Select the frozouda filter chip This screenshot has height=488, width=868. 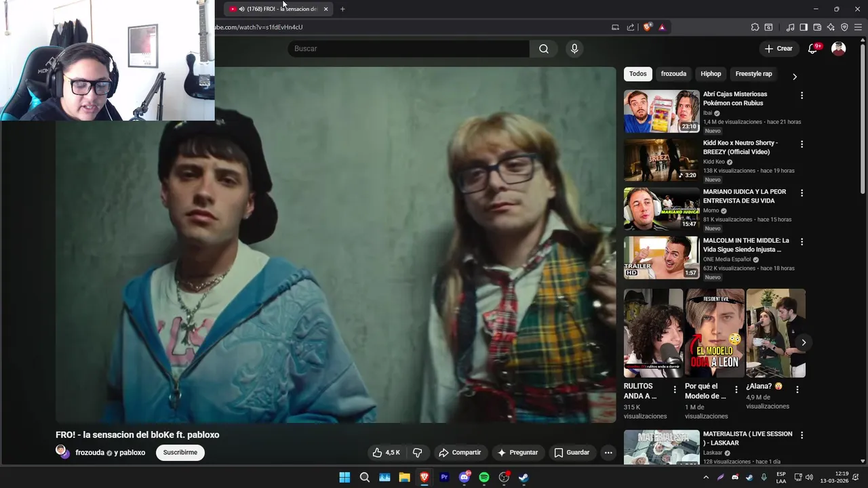(x=673, y=74)
